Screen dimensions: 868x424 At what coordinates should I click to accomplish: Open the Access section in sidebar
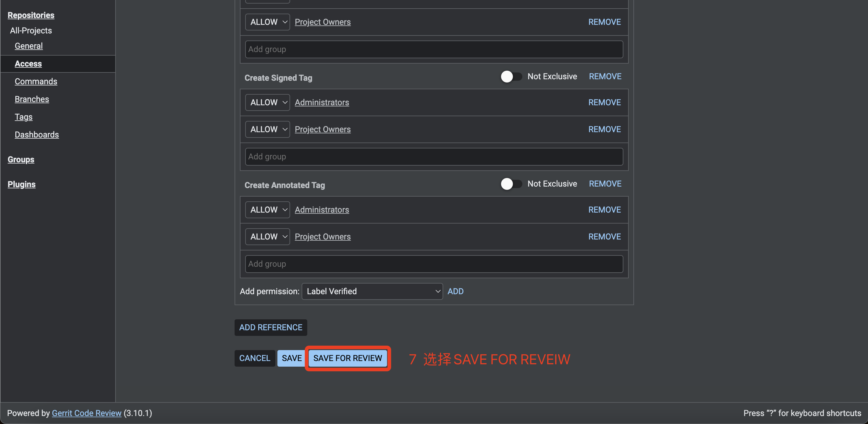[28, 64]
